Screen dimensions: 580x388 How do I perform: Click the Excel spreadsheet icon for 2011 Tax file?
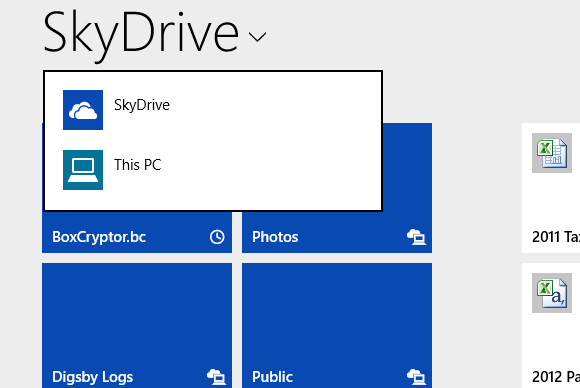click(x=552, y=153)
